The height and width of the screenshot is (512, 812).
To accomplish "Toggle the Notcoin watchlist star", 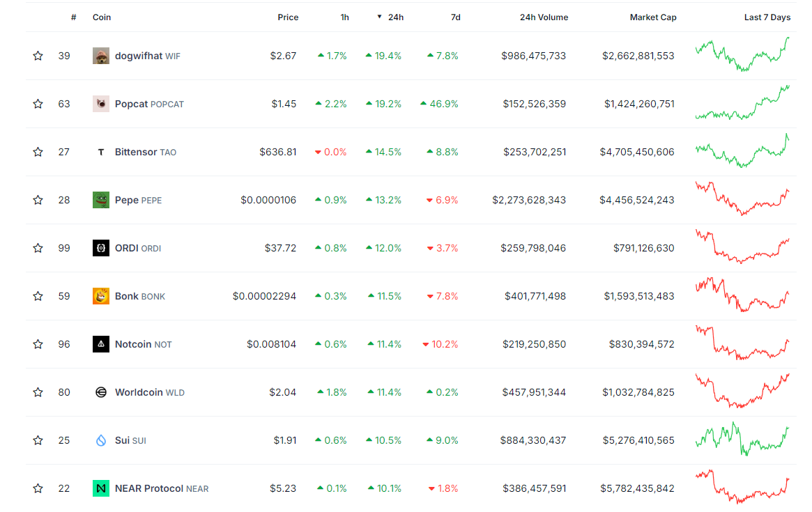I will click(38, 344).
